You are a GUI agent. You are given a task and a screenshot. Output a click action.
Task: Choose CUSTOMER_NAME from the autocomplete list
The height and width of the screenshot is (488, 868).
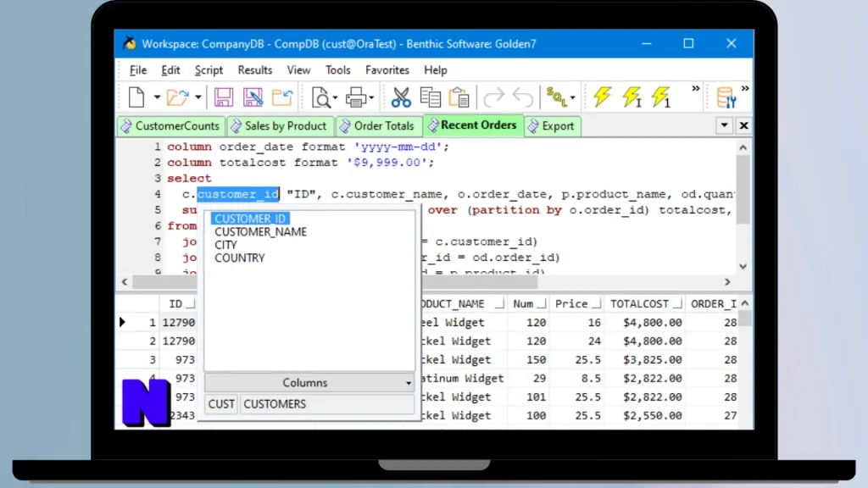[x=260, y=232]
